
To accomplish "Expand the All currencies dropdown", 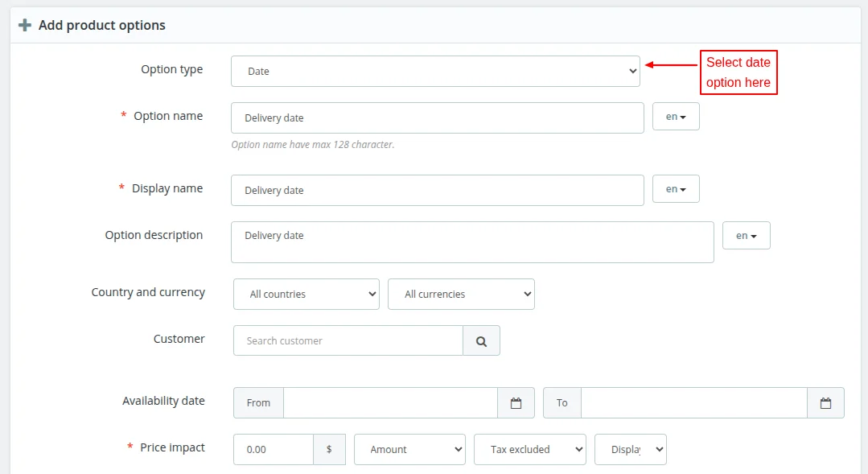I will (x=461, y=295).
